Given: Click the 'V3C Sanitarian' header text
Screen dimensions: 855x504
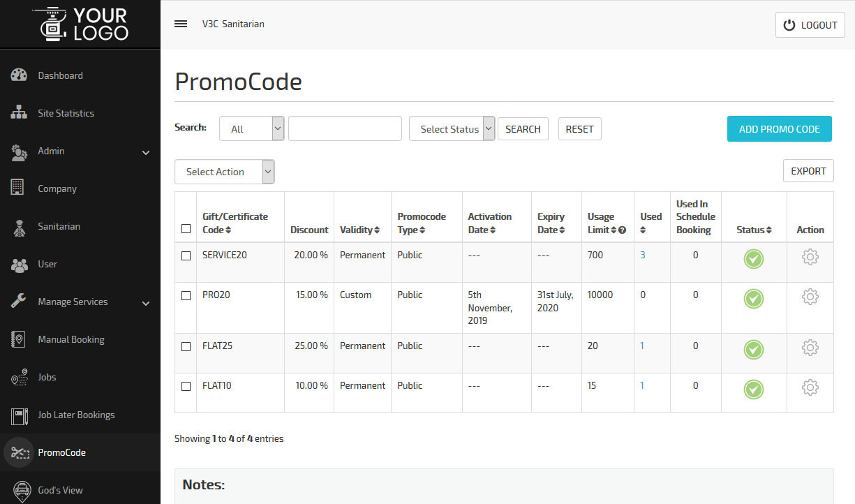Looking at the screenshot, I should click(x=233, y=24).
